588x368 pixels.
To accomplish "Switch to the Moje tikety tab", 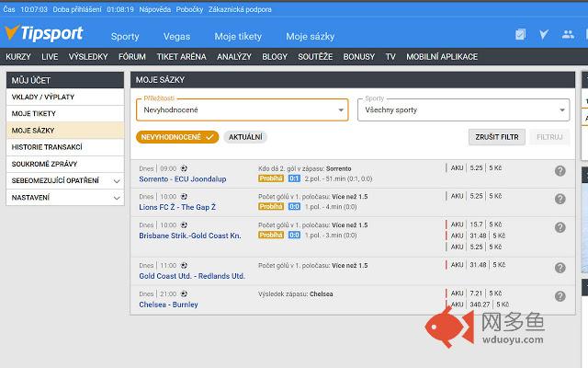I will click(238, 37).
